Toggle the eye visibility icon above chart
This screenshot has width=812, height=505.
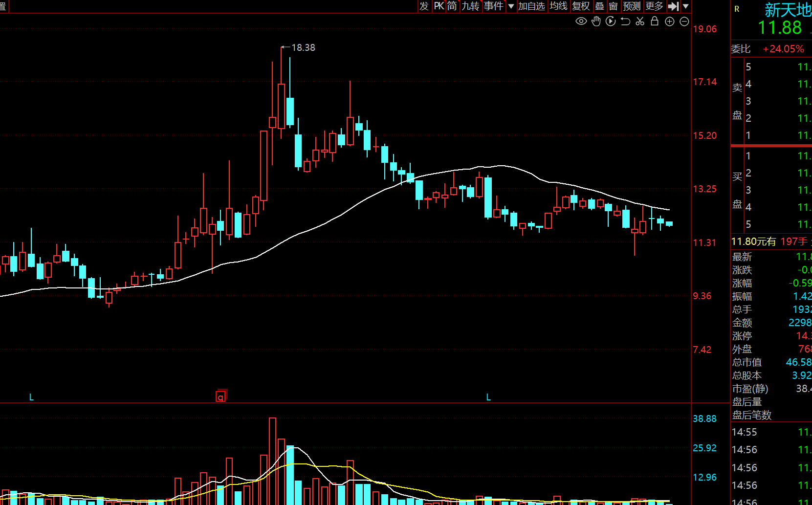[x=581, y=21]
